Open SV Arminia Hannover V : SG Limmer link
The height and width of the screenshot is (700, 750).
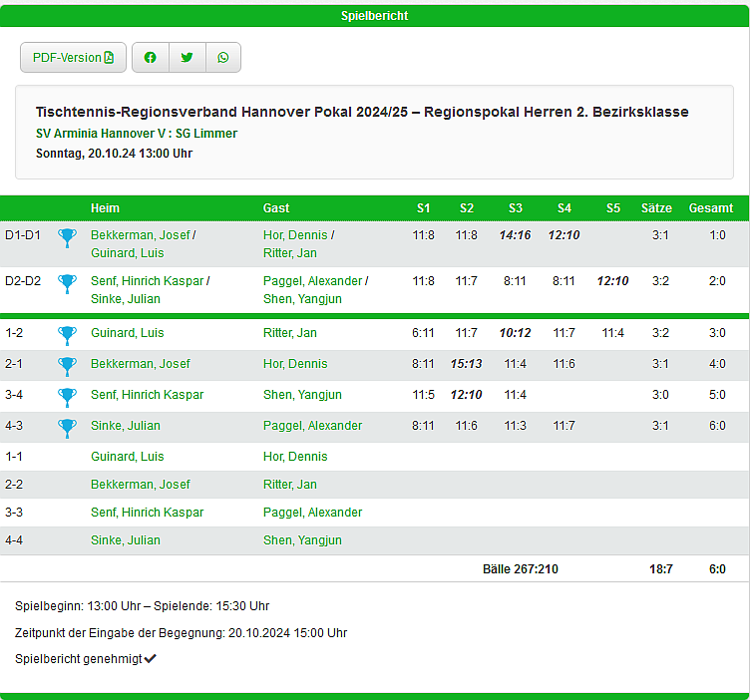click(137, 134)
